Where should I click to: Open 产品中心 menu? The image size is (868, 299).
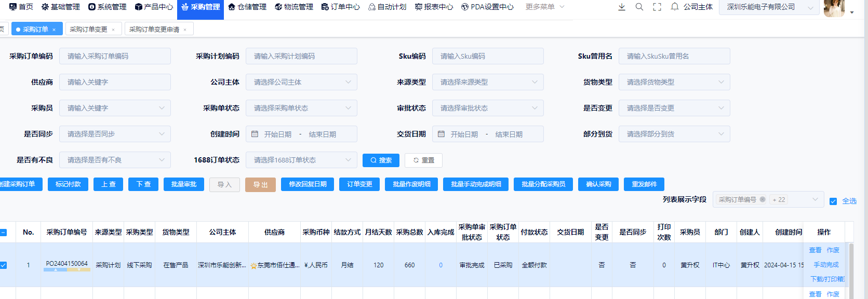point(154,7)
